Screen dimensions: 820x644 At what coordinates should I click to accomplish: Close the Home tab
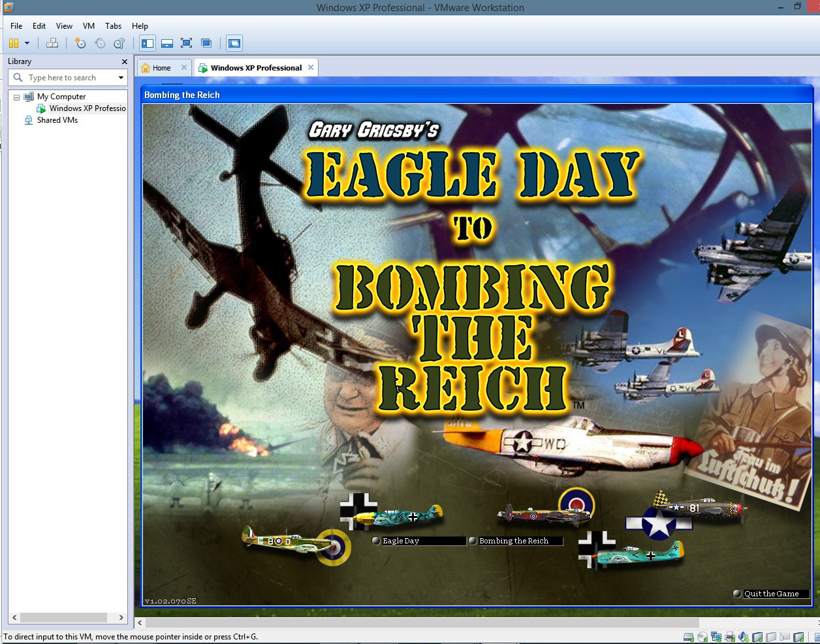tap(184, 67)
